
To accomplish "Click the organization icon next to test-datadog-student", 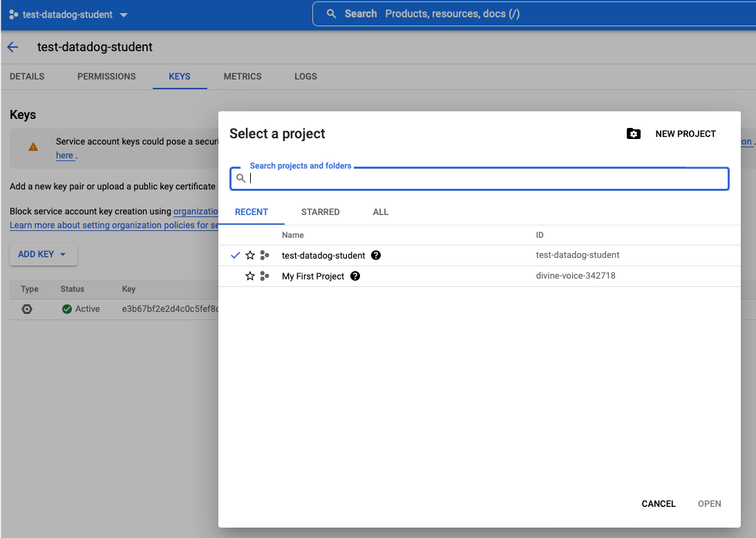I will pos(265,255).
